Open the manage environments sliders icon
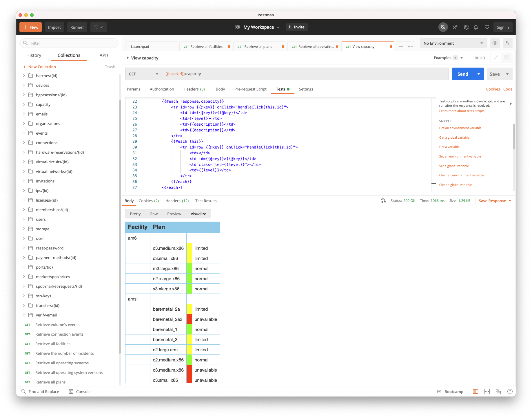The width and height of the screenshot is (532, 418). click(508, 43)
